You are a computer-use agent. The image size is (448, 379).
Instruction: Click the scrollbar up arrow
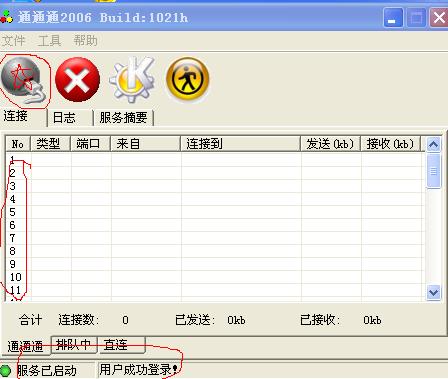pyautogui.click(x=433, y=145)
